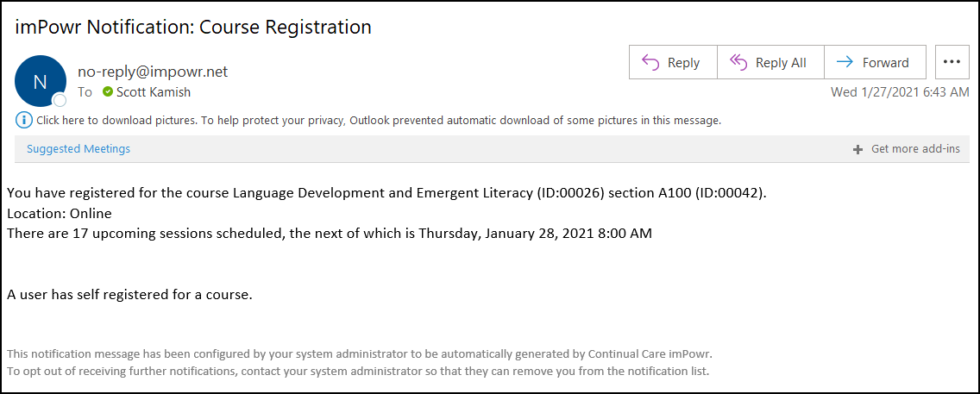Image resolution: width=980 pixels, height=394 pixels.
Task: Click the Reply arrow icon
Action: point(650,62)
